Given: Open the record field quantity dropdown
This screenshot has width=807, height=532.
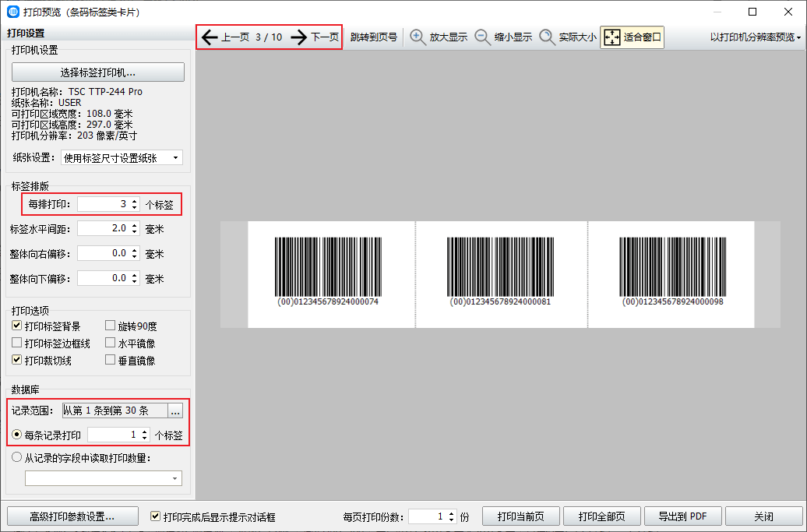Looking at the screenshot, I should click(x=103, y=477).
